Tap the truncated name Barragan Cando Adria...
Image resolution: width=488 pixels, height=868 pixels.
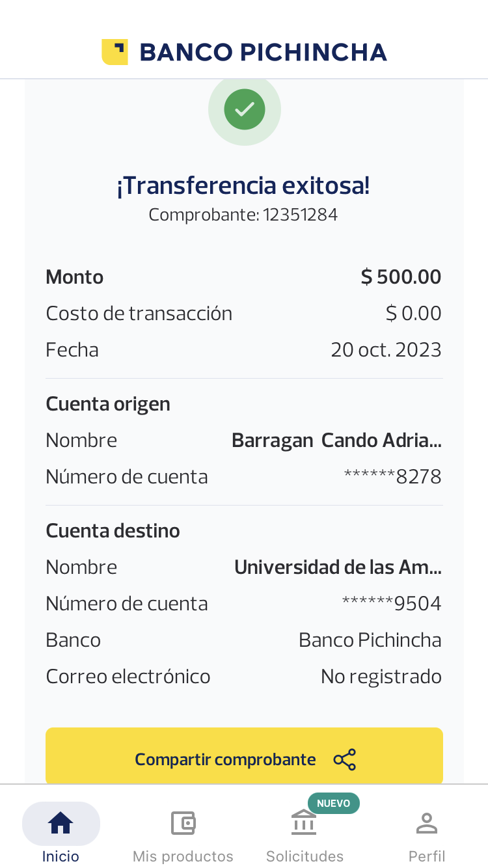click(336, 441)
